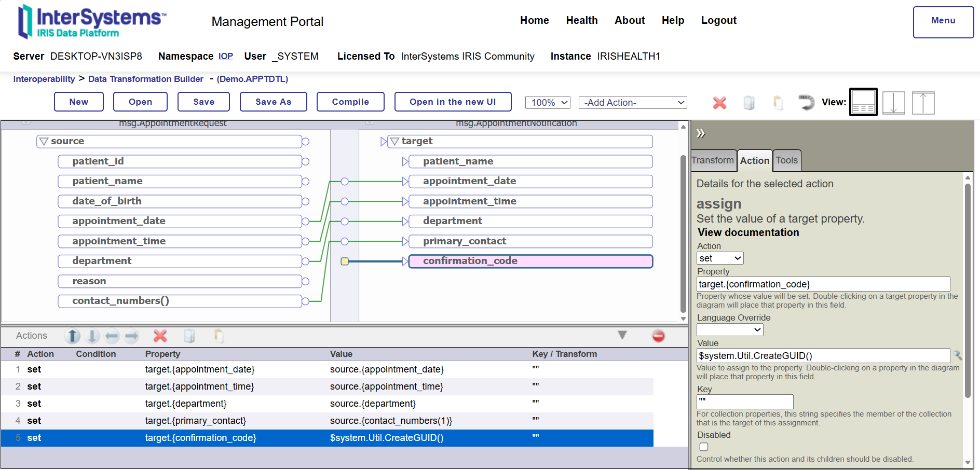Image resolution: width=980 pixels, height=470 pixels.
Task: Click the magnifier icon beside the Value field
Action: point(958,355)
